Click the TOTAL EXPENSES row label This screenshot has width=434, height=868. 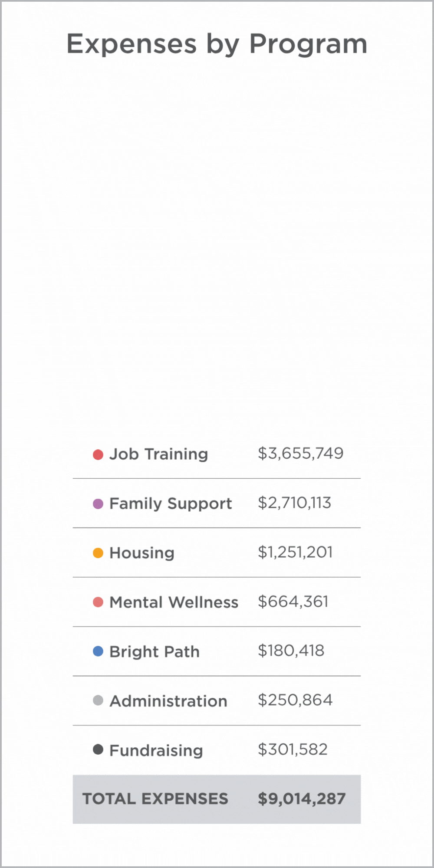coord(155,799)
